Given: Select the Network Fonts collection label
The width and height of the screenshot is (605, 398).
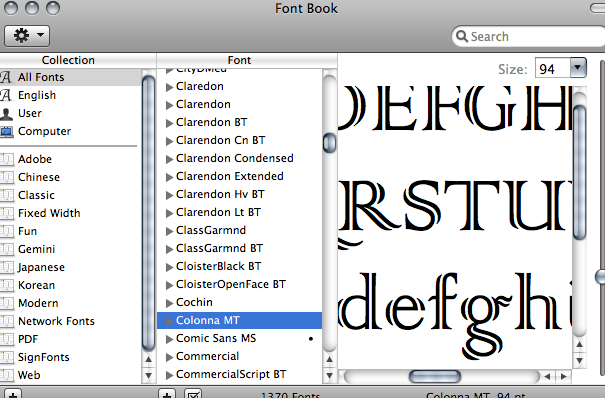Looking at the screenshot, I should 56,321.
